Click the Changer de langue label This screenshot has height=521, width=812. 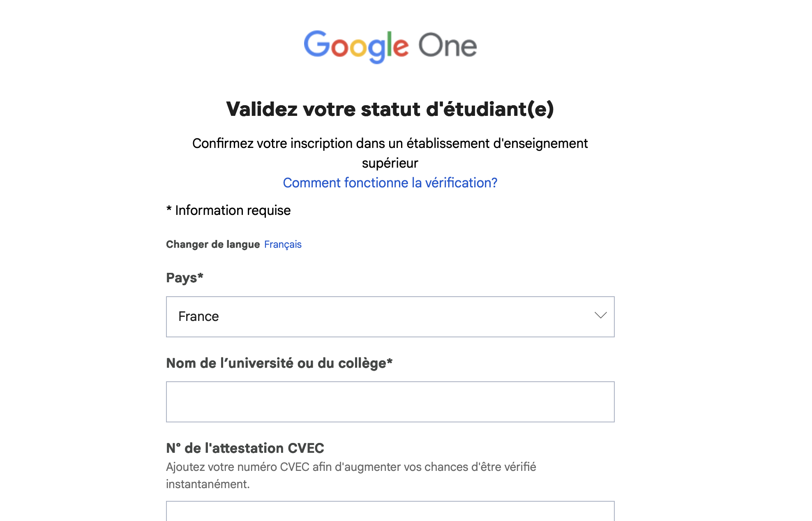[x=213, y=244]
